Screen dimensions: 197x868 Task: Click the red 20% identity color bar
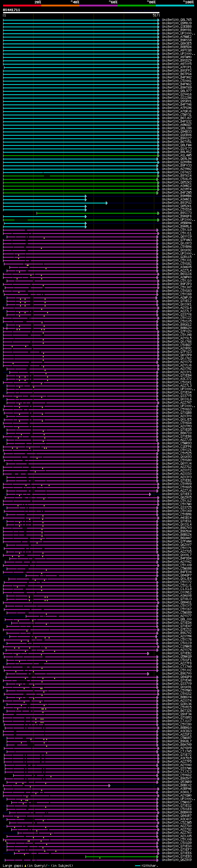[x=22, y=6]
